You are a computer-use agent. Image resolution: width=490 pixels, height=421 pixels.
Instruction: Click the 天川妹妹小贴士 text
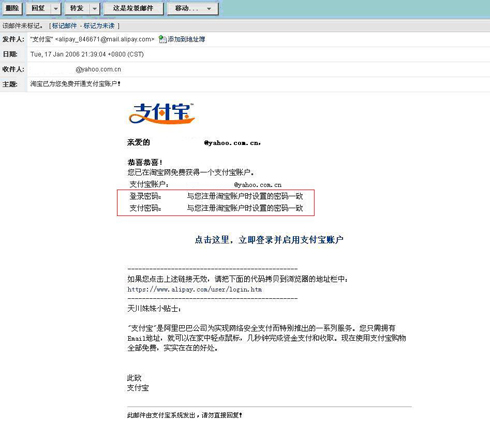click(154, 309)
